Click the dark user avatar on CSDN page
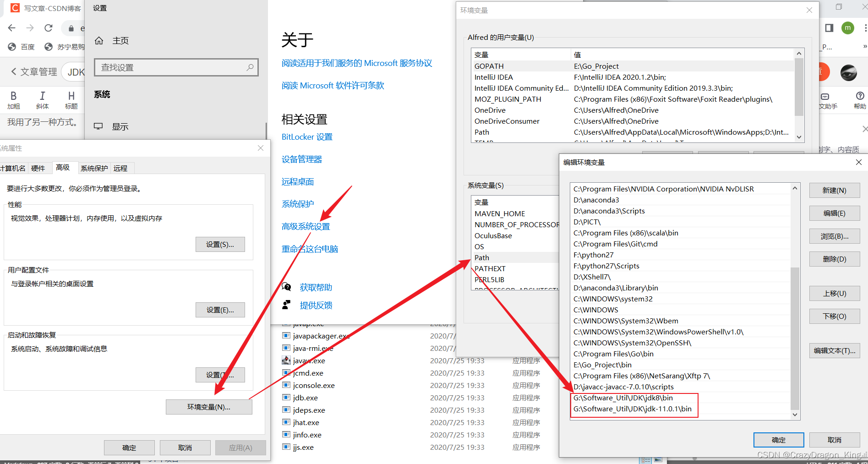868x464 pixels. (849, 72)
